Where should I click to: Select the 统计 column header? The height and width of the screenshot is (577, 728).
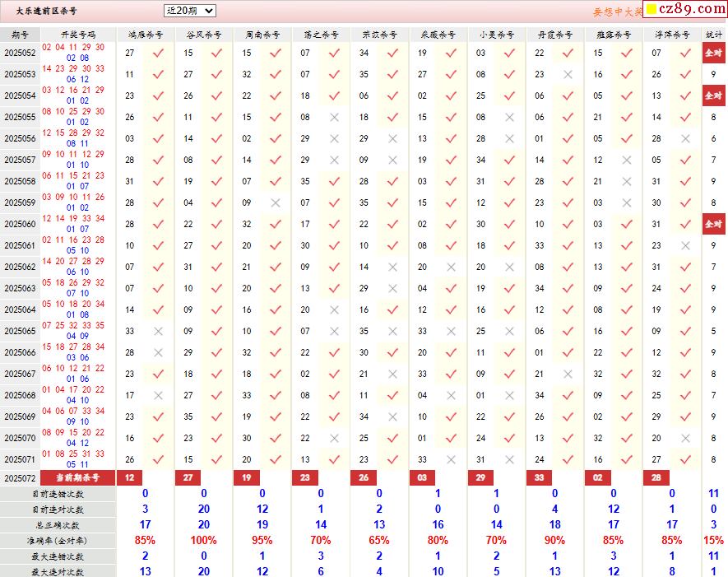point(714,35)
